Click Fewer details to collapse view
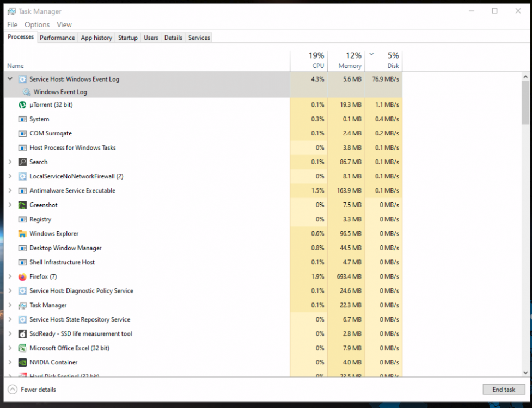Image resolution: width=532 pixels, height=408 pixels. click(x=32, y=390)
